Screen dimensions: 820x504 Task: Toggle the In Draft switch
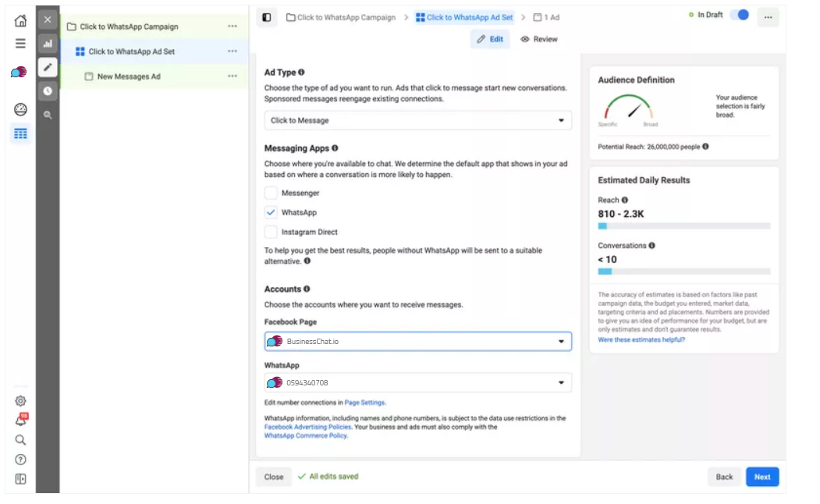[740, 15]
